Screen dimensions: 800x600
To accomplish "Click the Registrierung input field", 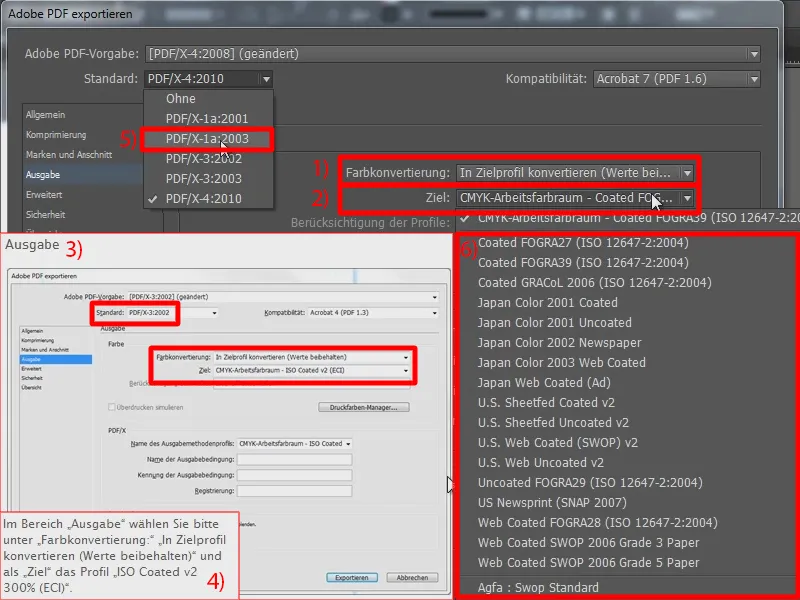I will click(294, 491).
